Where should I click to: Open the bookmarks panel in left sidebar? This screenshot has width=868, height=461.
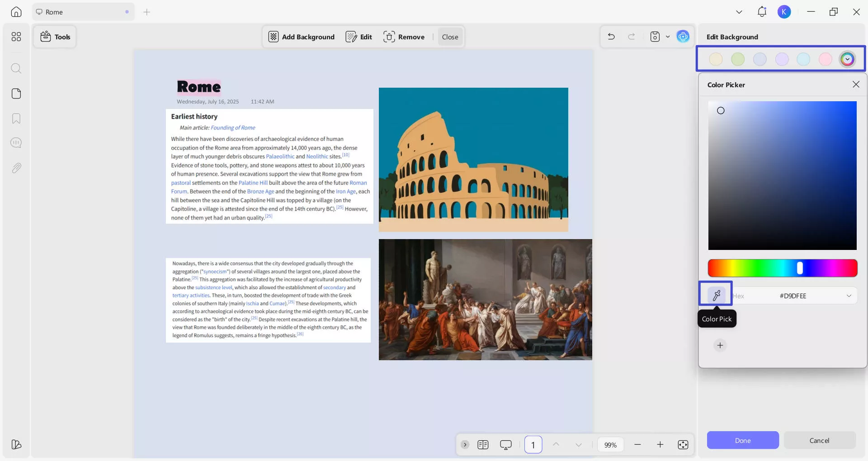pos(16,118)
